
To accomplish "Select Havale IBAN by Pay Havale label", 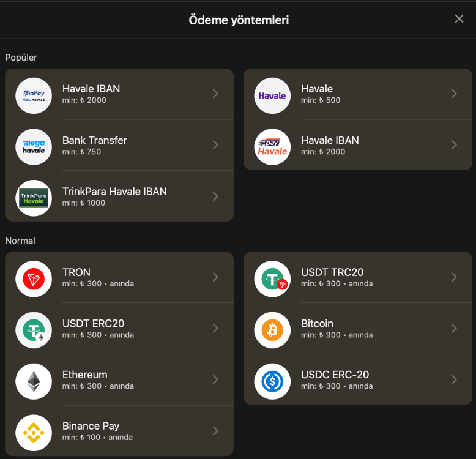I will click(x=330, y=140).
